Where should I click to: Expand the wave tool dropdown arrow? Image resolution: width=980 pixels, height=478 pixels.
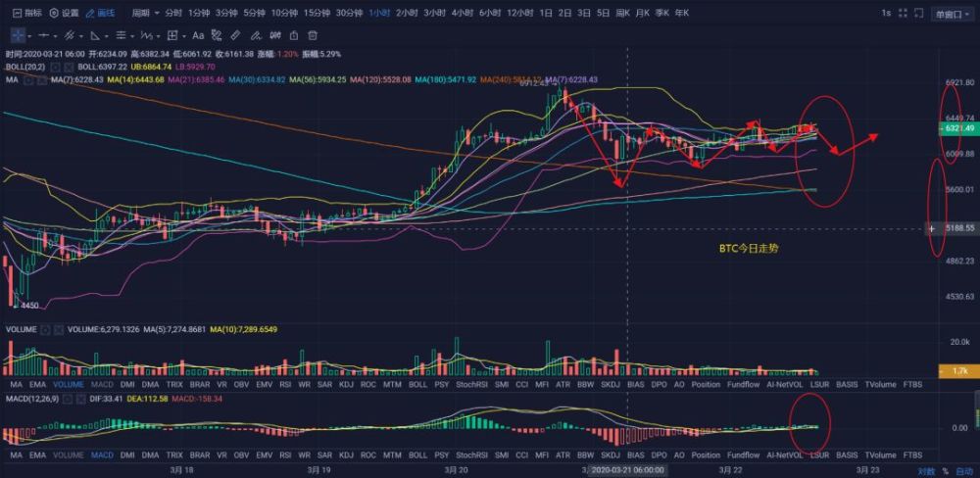coord(158,36)
